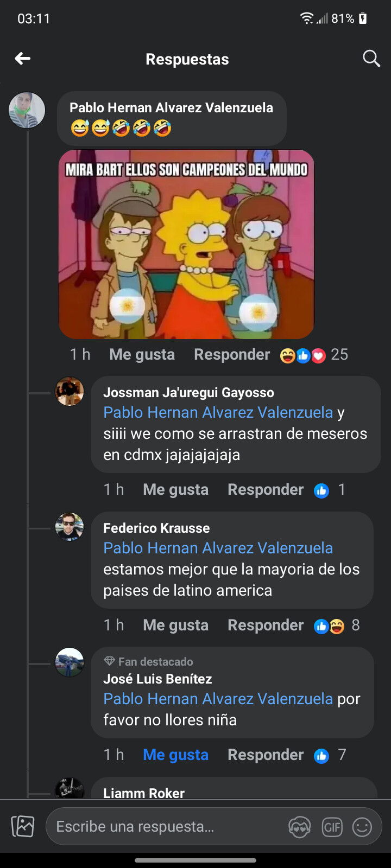Open the GIF picker icon
The width and height of the screenshot is (391, 868).
tap(332, 827)
